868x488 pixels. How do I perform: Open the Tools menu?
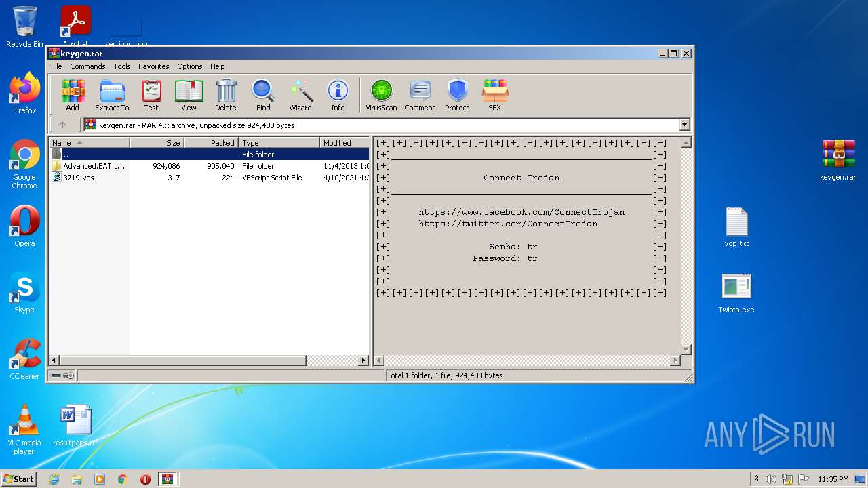click(x=122, y=66)
